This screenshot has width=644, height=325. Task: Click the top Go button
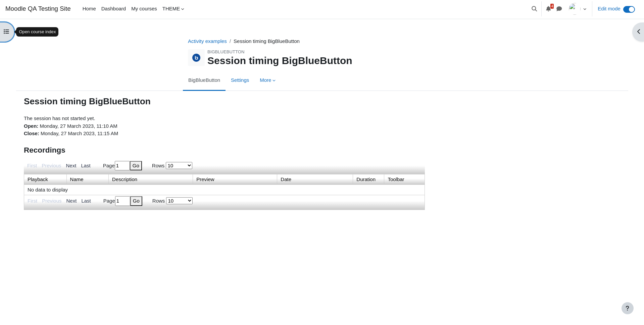pos(136,166)
